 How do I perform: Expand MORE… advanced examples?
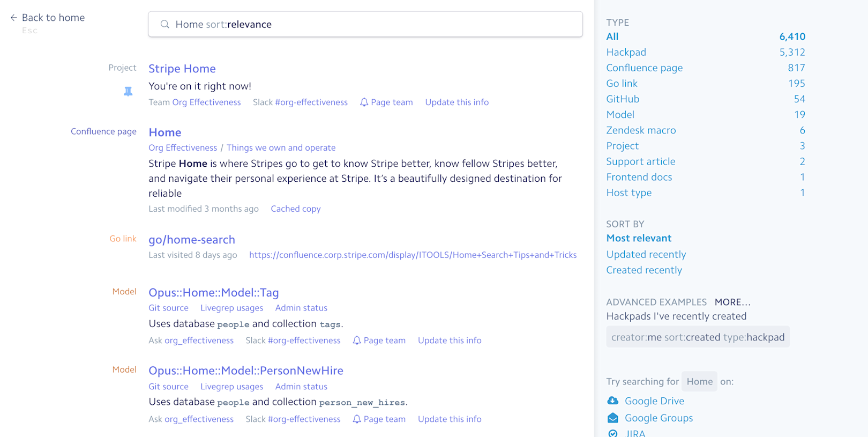[732, 302]
